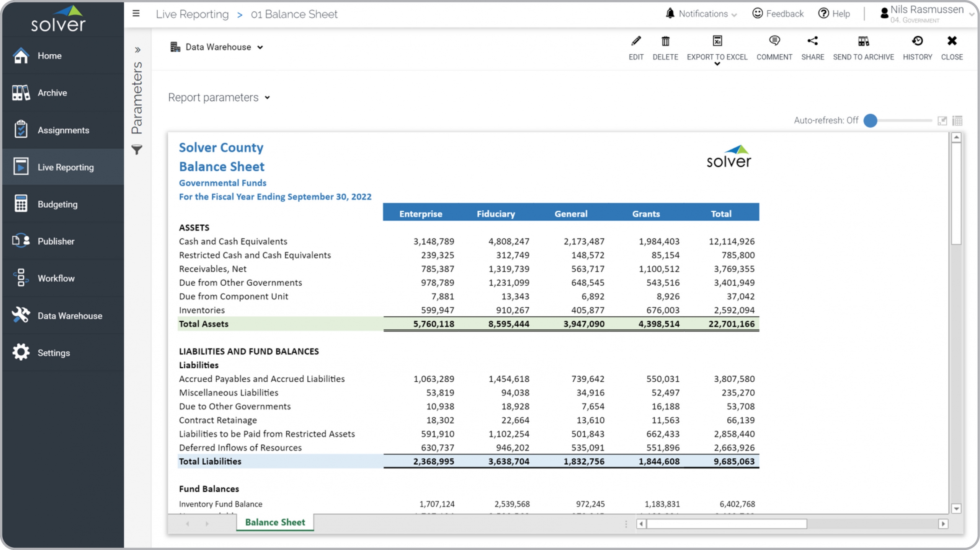The width and height of the screenshot is (980, 550).
Task: Click the filter funnel icon
Action: (137, 150)
